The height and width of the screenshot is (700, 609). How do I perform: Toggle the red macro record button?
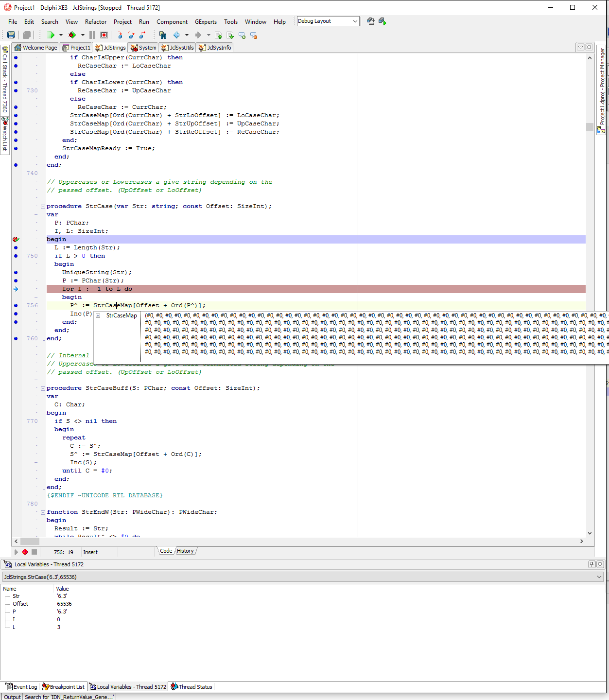point(25,552)
